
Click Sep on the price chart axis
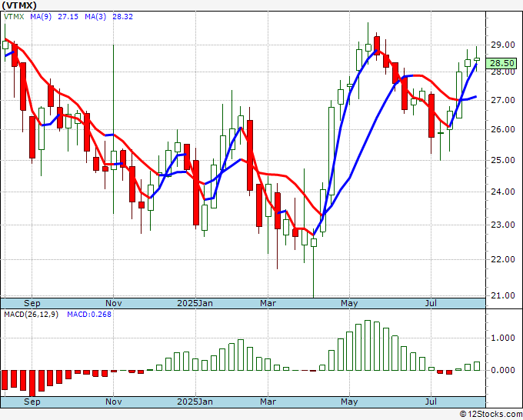32,303
